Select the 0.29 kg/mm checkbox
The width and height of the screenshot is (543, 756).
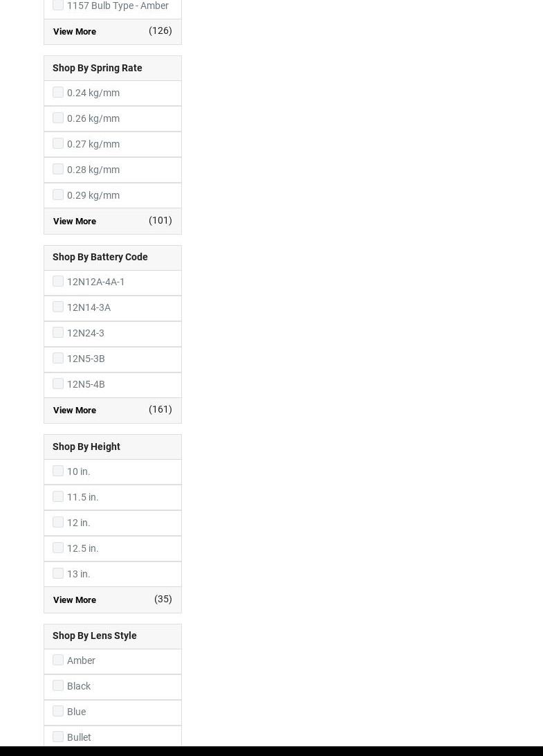pos(58,195)
